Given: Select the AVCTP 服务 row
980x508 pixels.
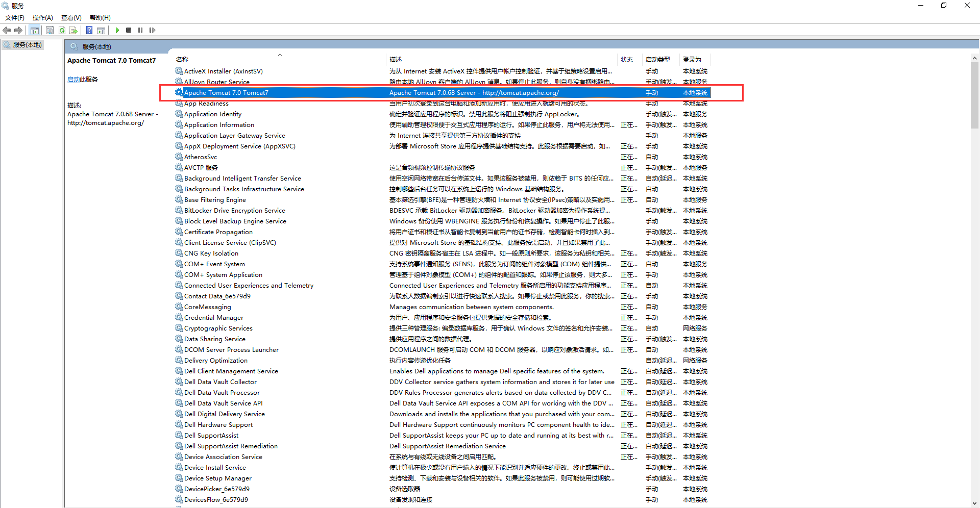Looking at the screenshot, I should 442,167.
